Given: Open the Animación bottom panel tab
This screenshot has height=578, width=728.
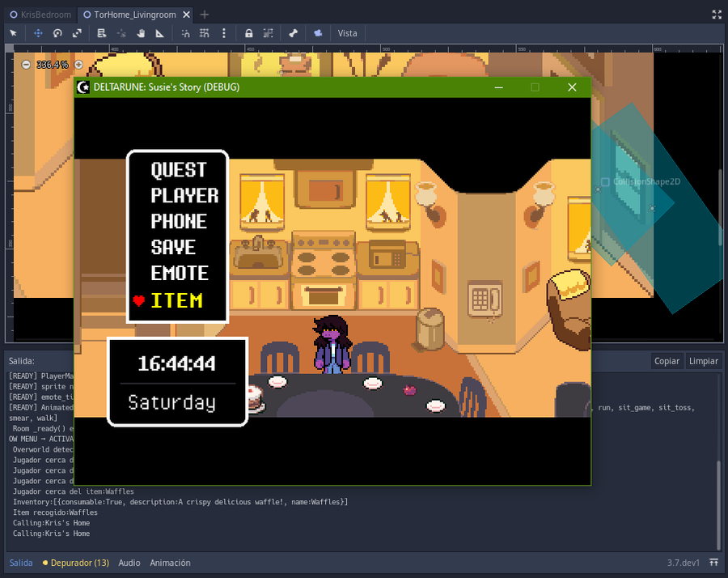Looking at the screenshot, I should pyautogui.click(x=170, y=563).
